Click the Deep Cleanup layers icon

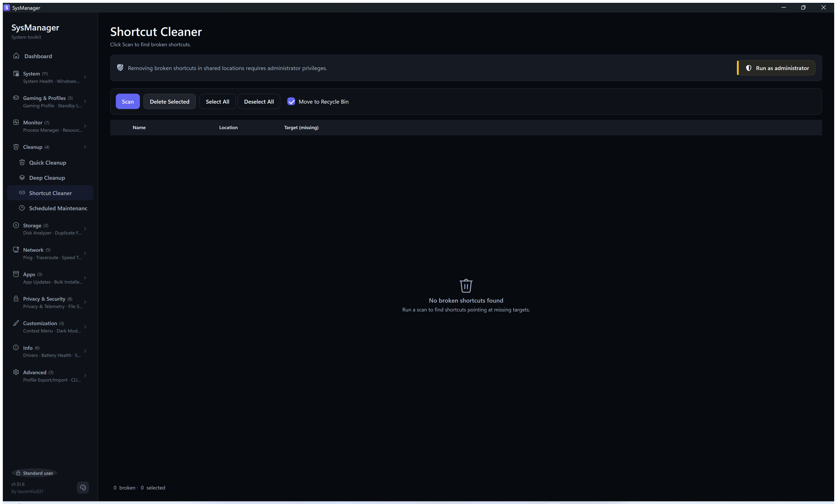[22, 178]
